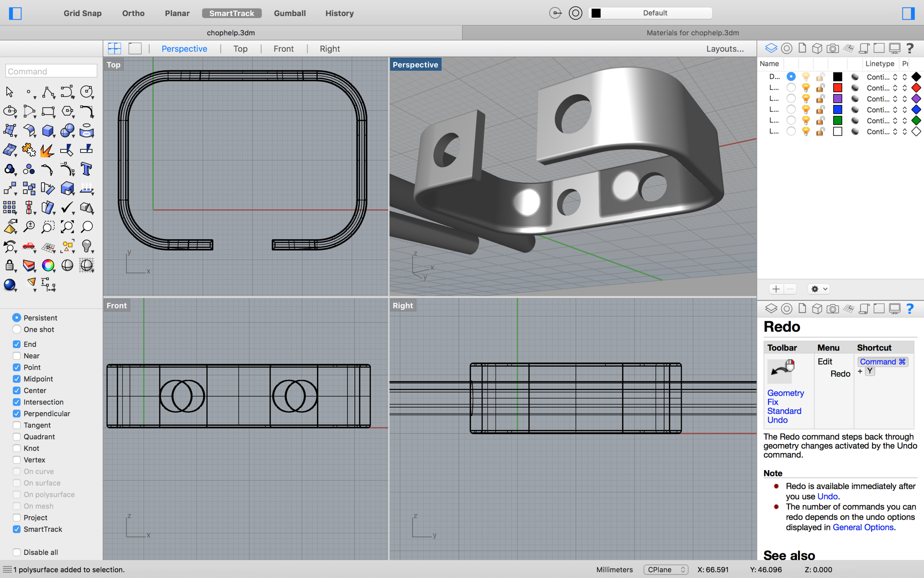Select the Explode tool icon

click(48, 150)
